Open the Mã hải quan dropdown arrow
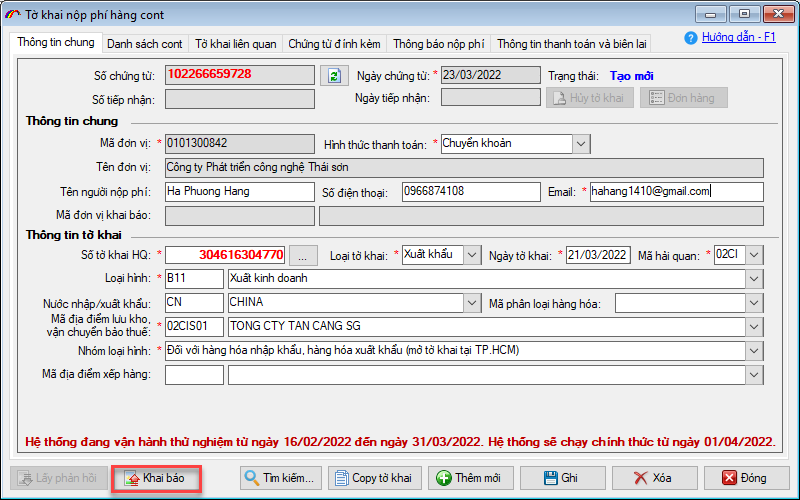Image resolution: width=800 pixels, height=500 pixels. [x=754, y=255]
